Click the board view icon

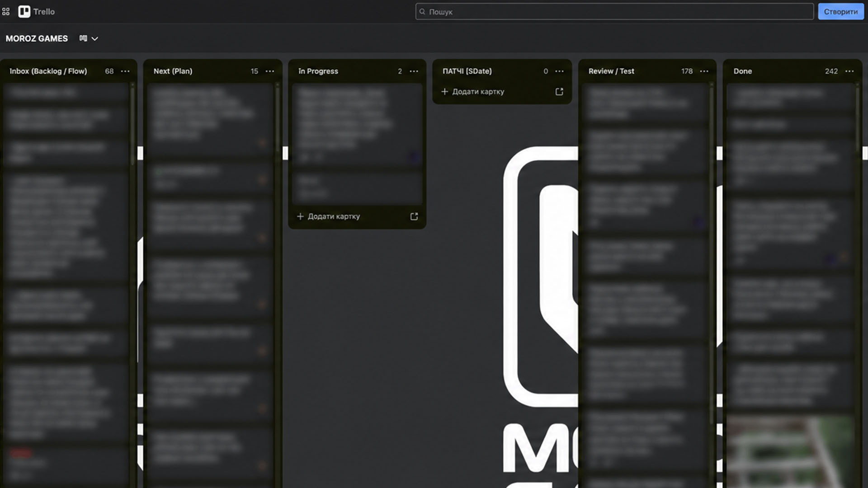coord(83,38)
